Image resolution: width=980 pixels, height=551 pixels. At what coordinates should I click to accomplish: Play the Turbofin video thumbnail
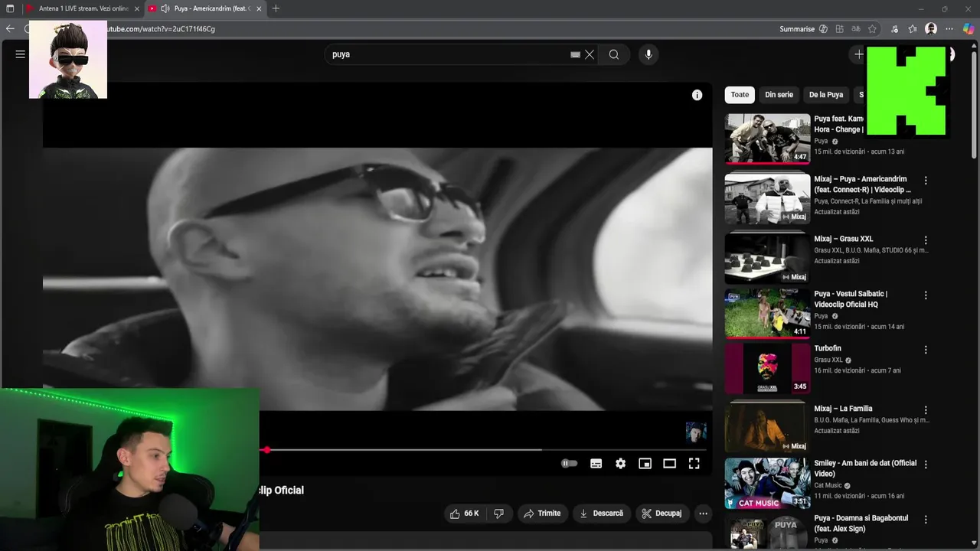tap(767, 367)
